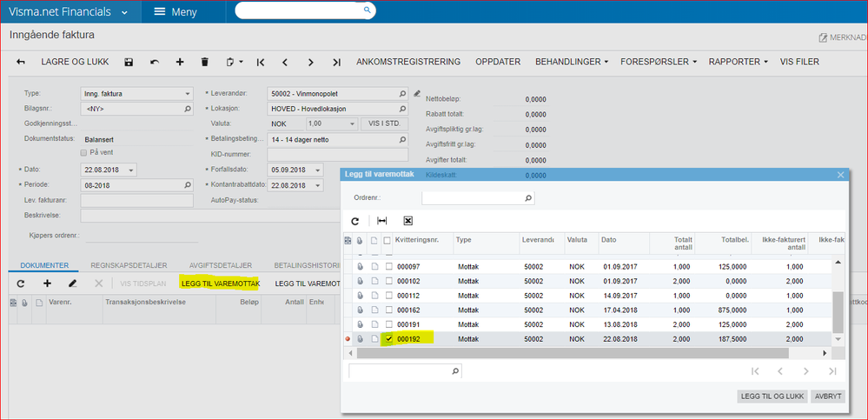
Task: Switch to the REGNSKAPSDETALJER tab
Action: 129,265
